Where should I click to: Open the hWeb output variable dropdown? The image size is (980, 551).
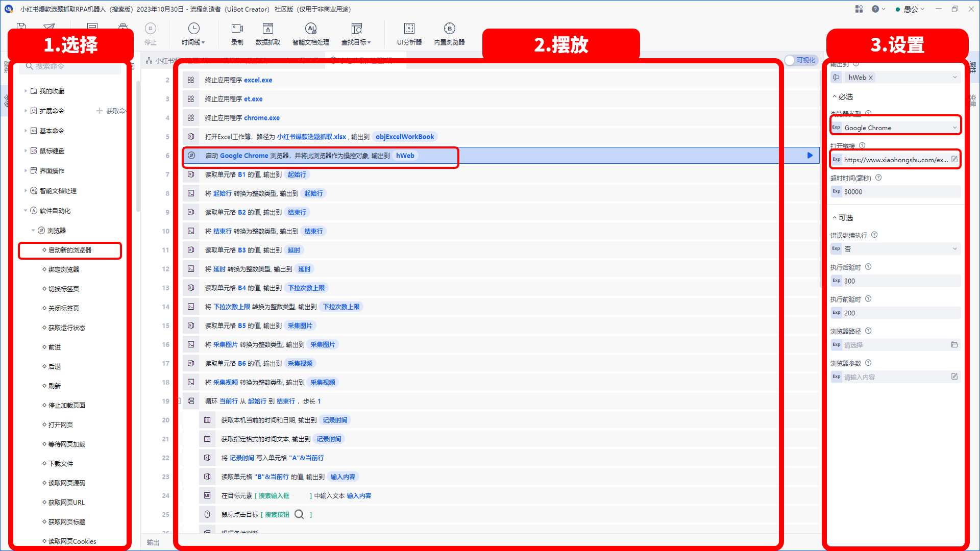955,78
